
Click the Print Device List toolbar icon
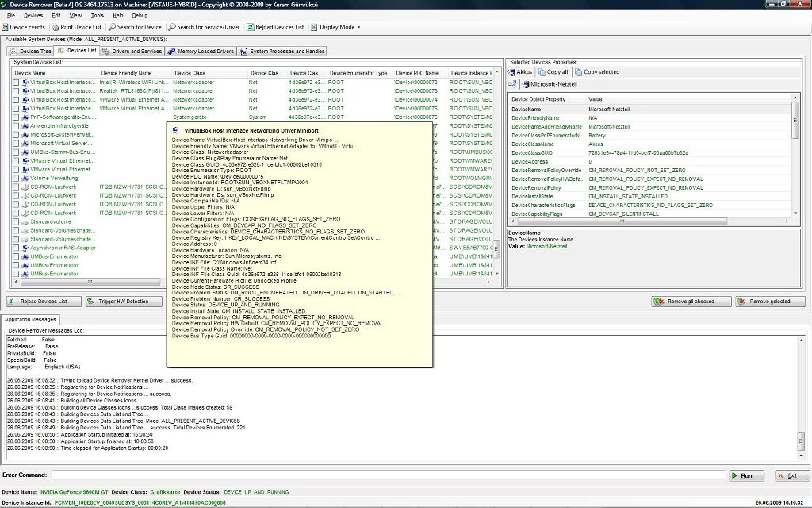tap(56, 27)
